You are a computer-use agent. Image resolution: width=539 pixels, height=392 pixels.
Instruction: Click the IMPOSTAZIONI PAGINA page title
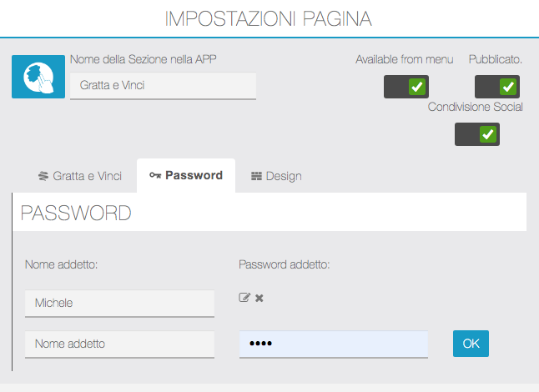point(269,18)
